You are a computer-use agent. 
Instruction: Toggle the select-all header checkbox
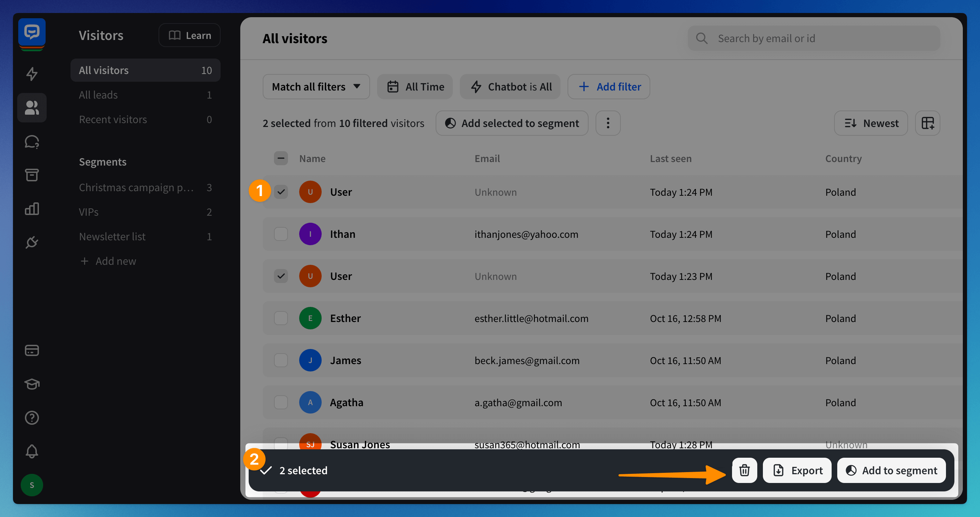click(281, 158)
